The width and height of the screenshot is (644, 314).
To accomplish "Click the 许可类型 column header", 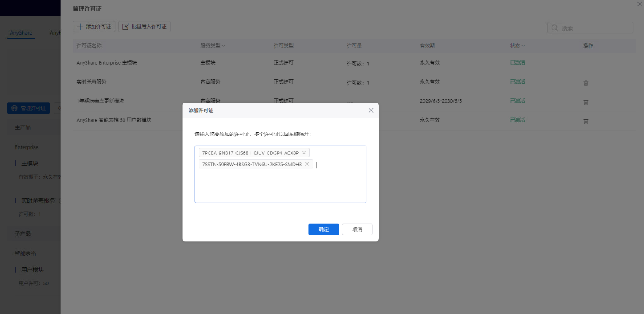I will (x=283, y=46).
